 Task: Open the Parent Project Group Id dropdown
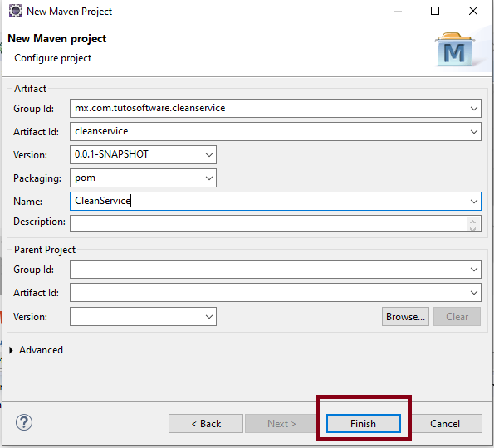473,269
